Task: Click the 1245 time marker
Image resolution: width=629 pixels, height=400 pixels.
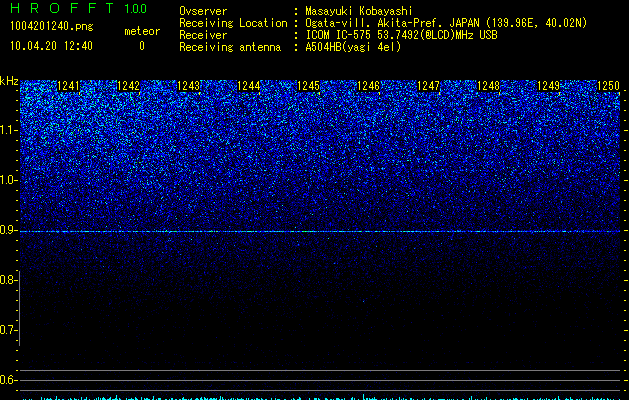Action: (308, 86)
